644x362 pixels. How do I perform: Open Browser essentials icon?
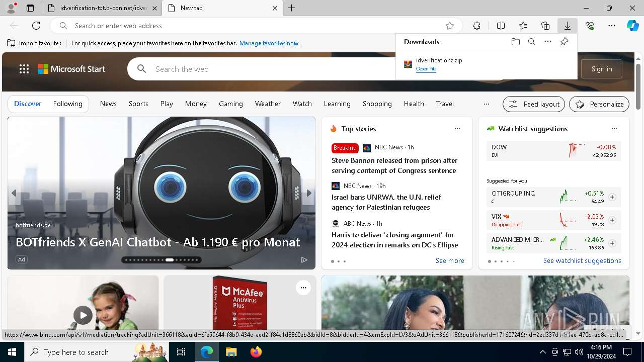(x=590, y=26)
